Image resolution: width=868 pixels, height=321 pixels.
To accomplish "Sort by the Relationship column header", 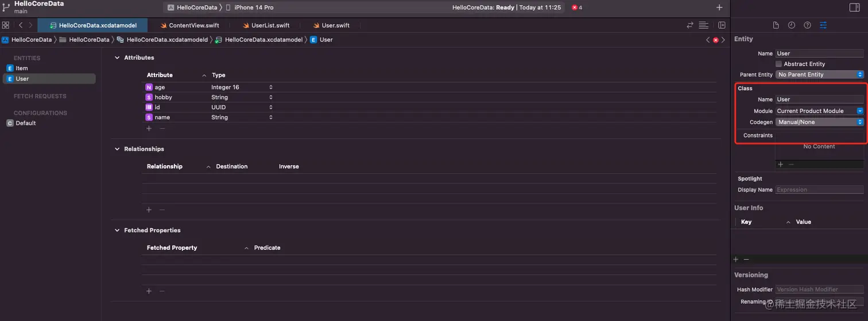I will [177, 166].
